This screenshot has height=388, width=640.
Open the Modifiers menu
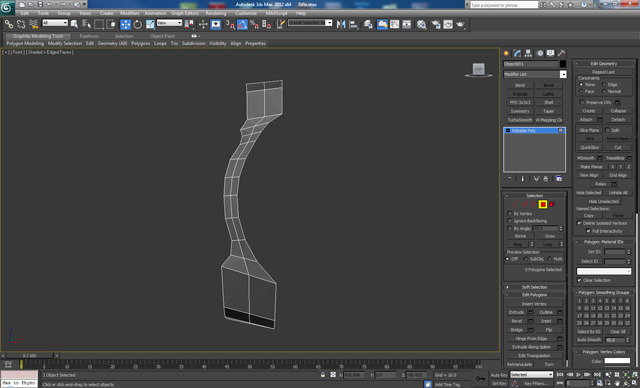(130, 13)
